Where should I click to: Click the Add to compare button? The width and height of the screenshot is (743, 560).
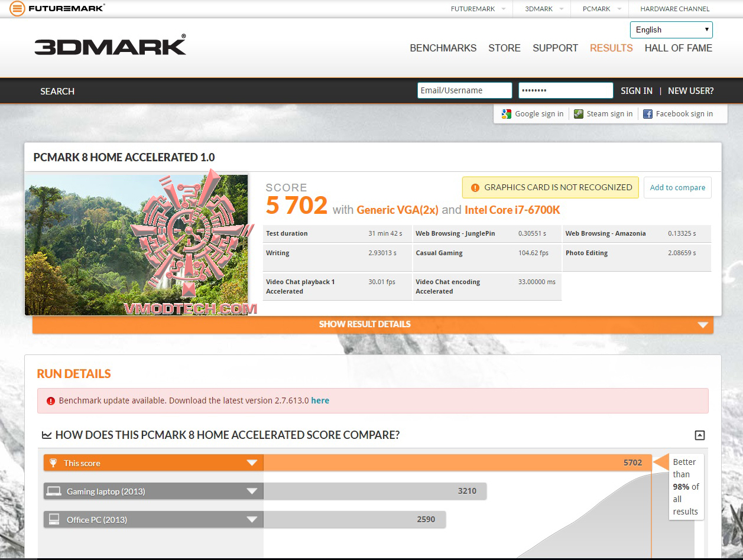[677, 187]
